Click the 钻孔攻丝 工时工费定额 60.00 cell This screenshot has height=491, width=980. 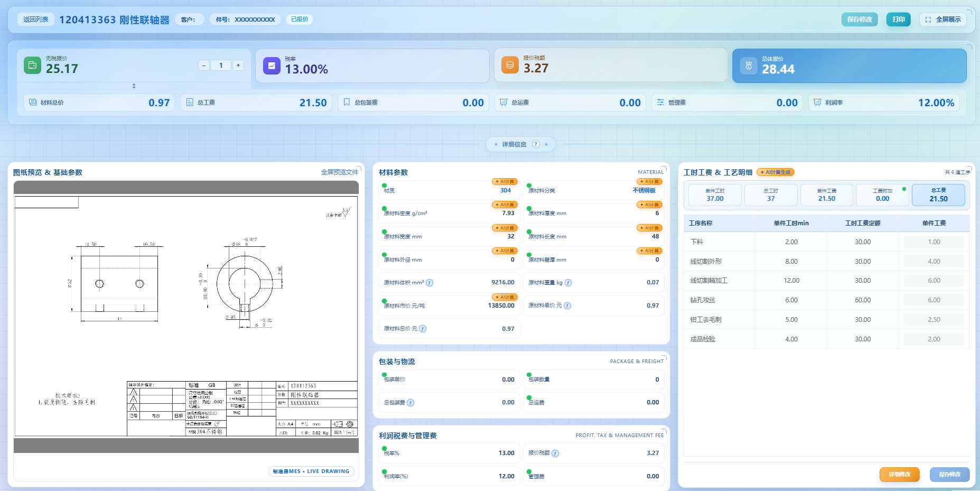[x=863, y=300]
